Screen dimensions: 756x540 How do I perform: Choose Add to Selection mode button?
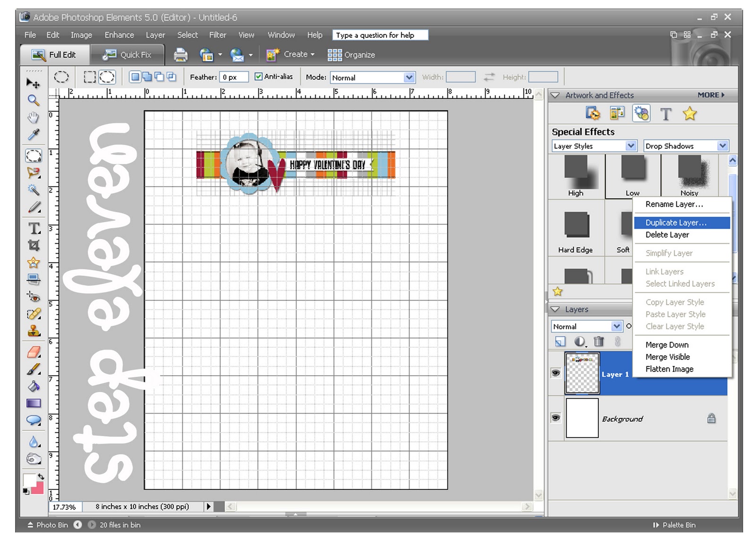[x=147, y=77]
